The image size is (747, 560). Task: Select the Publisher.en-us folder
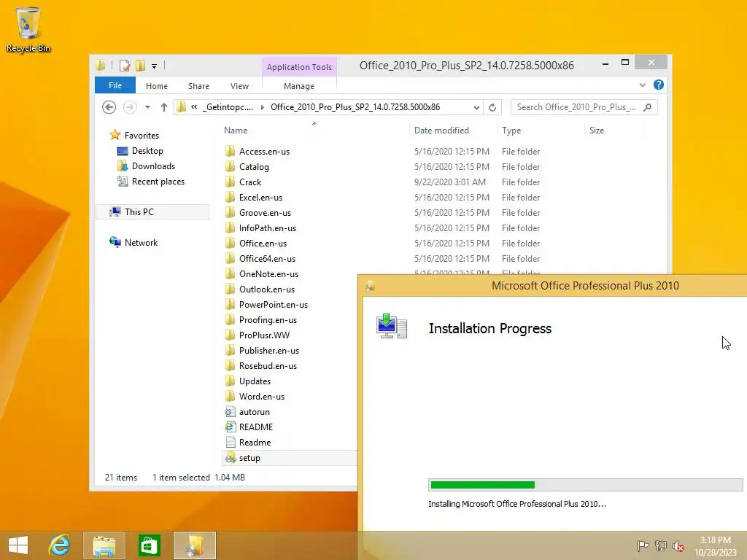(268, 351)
